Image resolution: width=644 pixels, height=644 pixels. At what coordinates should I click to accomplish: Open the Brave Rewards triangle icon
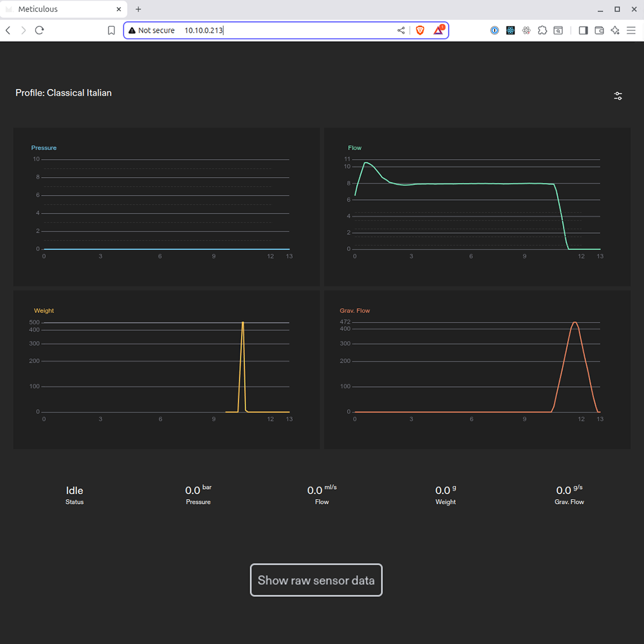click(438, 30)
